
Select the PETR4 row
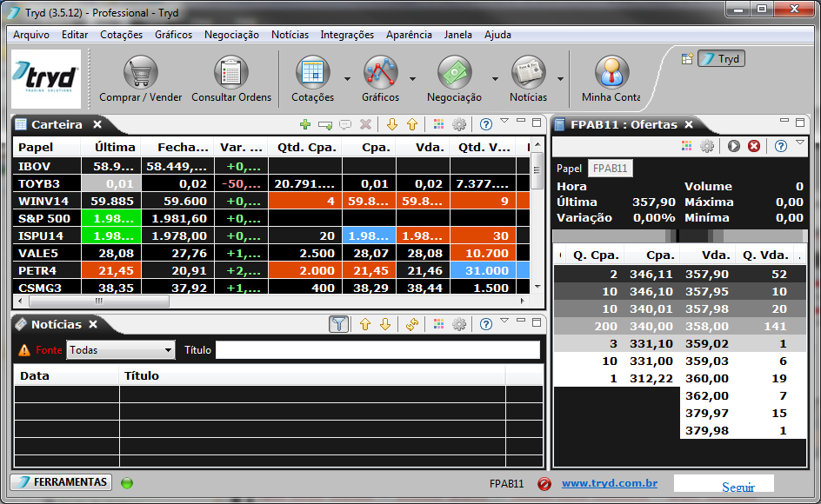(x=271, y=270)
